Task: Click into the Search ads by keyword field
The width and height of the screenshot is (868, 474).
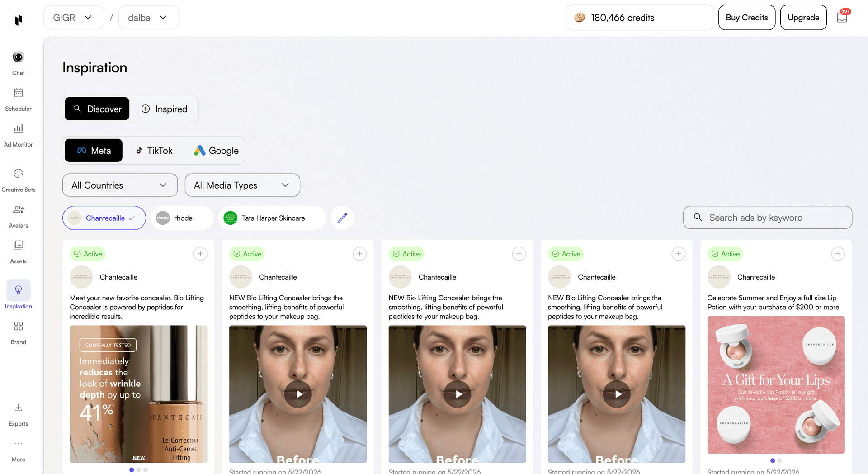Action: coord(768,218)
